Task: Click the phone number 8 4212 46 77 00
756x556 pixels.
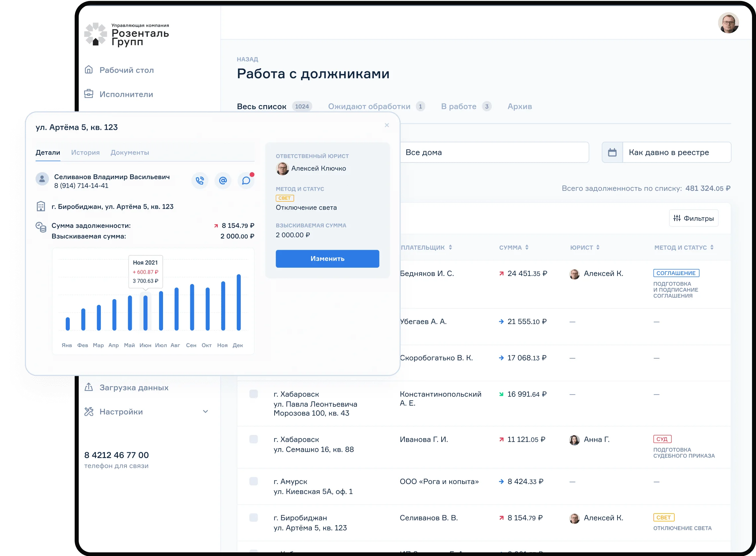Action: 116,455
